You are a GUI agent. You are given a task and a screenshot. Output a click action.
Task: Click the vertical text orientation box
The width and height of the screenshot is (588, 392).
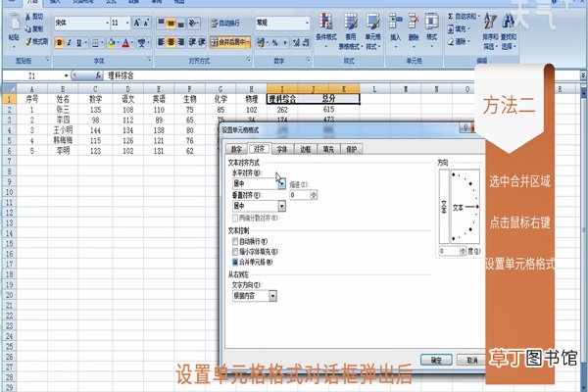(444, 207)
